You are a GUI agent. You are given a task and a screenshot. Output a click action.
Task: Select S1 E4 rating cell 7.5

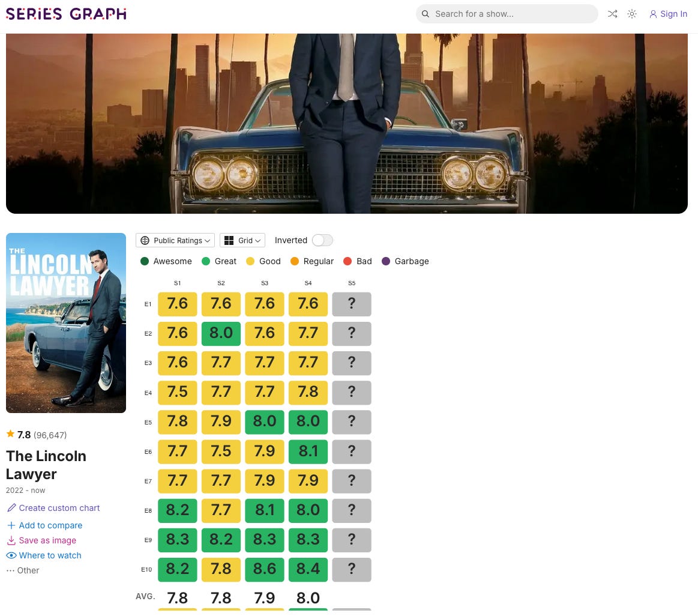pyautogui.click(x=177, y=393)
